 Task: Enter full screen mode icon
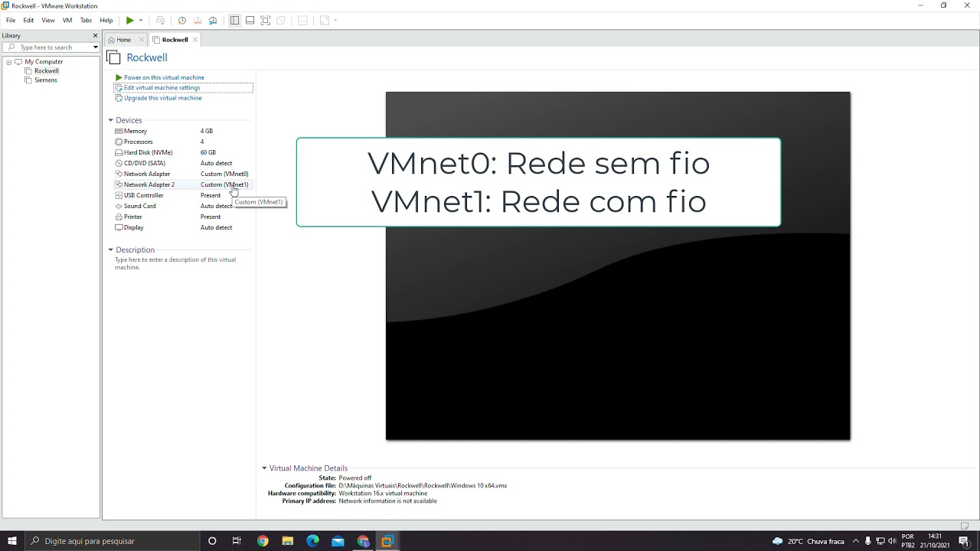(266, 21)
